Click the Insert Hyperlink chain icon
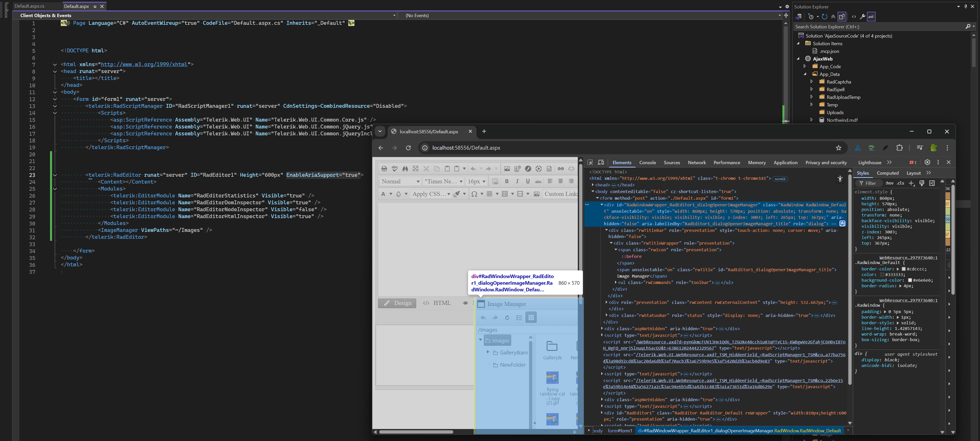 click(x=560, y=169)
